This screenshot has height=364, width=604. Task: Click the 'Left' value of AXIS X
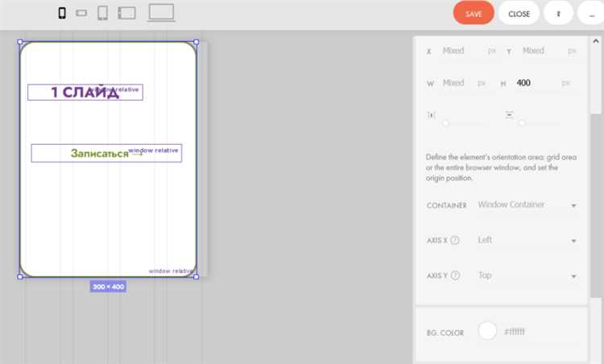coord(485,240)
